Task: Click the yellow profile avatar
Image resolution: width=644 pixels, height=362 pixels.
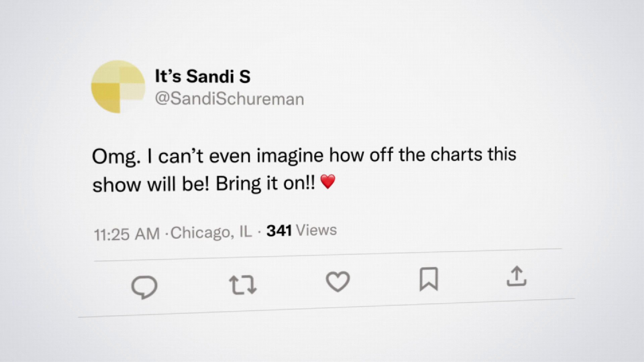Action: pos(118,87)
